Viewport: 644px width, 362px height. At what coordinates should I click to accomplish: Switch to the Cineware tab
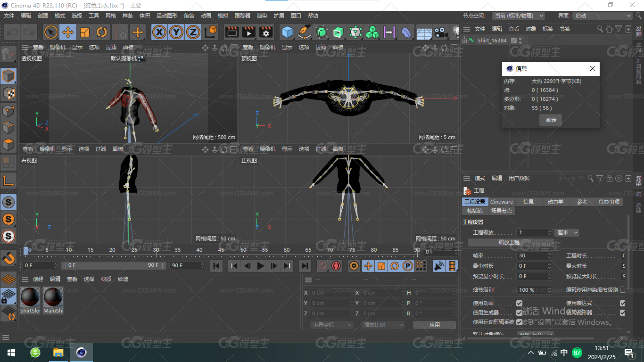click(502, 202)
